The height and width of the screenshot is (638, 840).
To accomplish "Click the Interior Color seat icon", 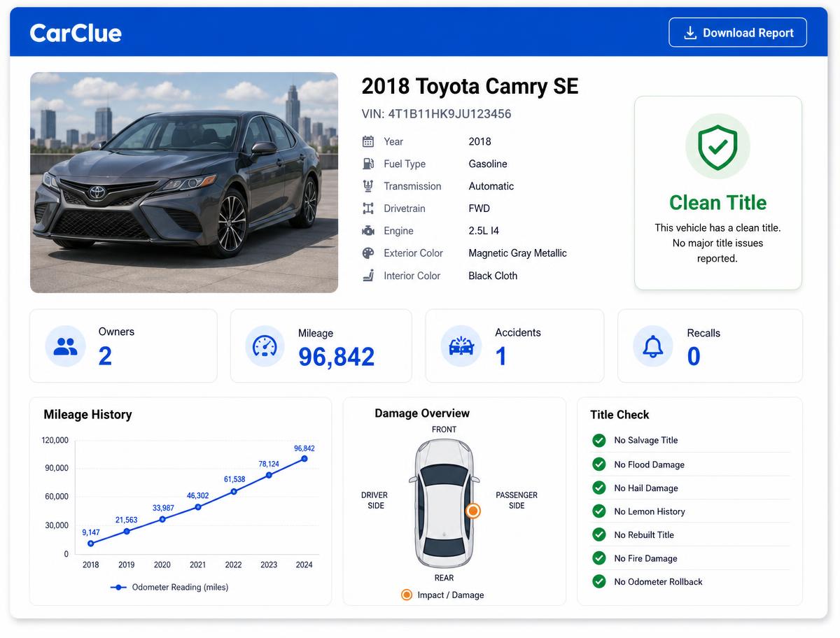I will (368, 276).
